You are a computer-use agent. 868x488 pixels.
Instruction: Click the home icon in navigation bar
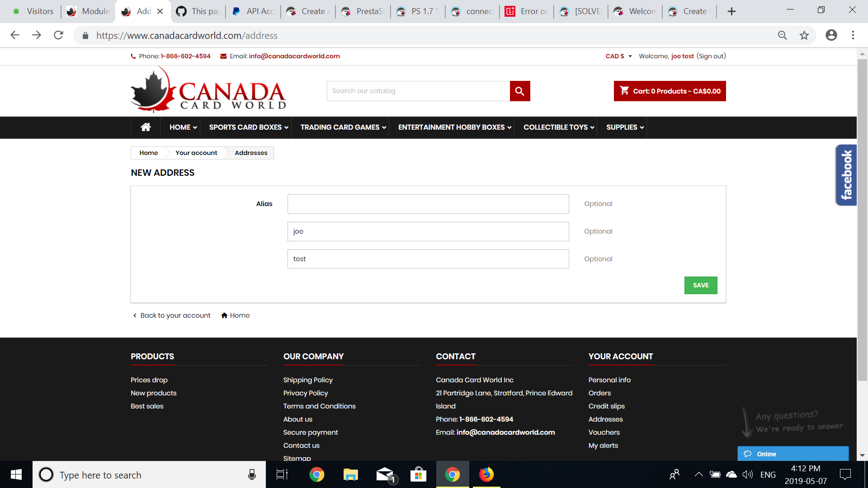146,127
